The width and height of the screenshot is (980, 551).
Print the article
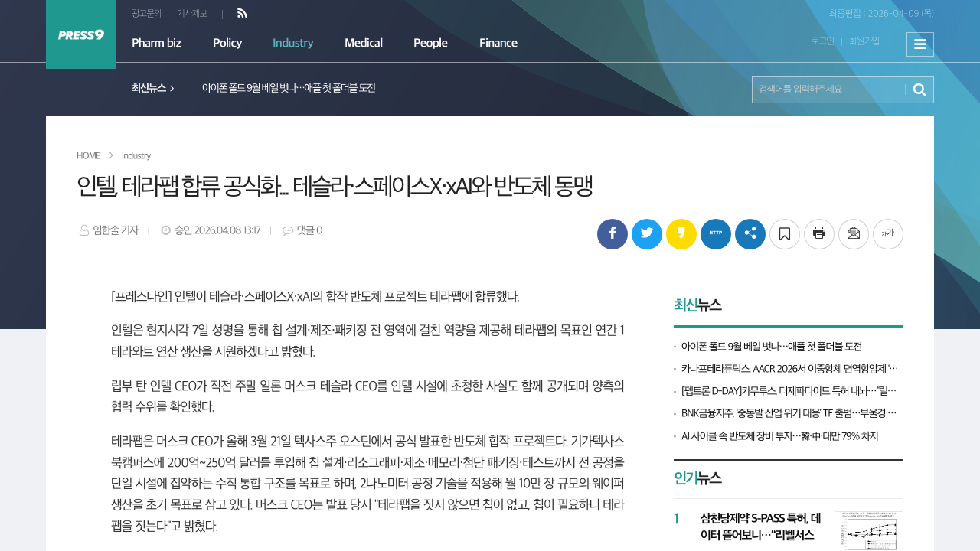[819, 234]
